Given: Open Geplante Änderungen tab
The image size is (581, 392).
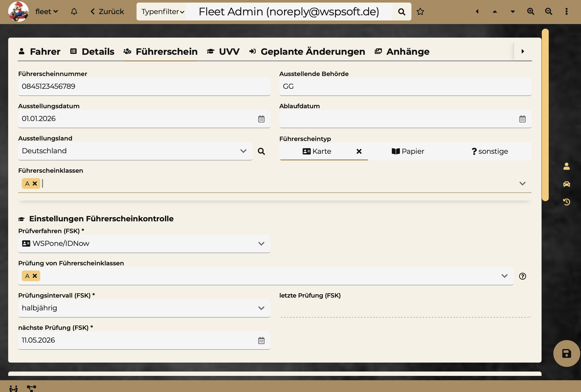Looking at the screenshot, I should (x=307, y=52).
